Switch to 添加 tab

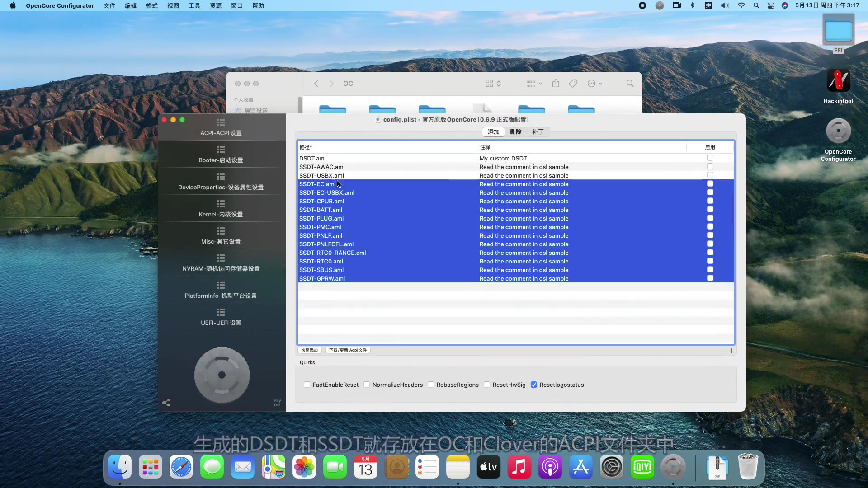click(x=493, y=132)
